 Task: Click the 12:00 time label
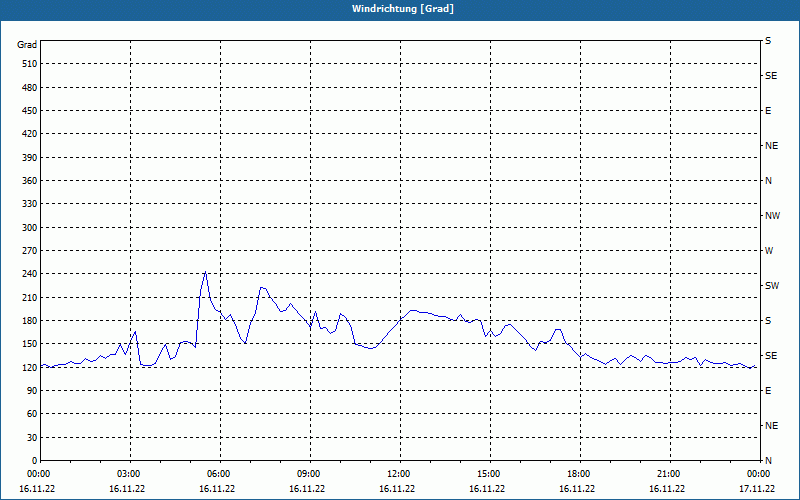pos(400,474)
